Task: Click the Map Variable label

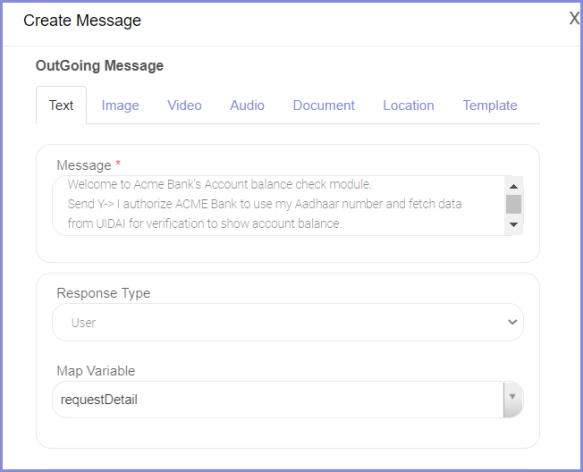Action: 96,371
